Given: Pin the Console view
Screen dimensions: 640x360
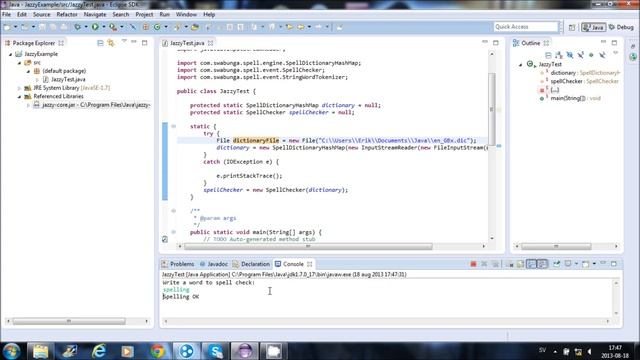Looking at the screenshot, I should (x=556, y=264).
